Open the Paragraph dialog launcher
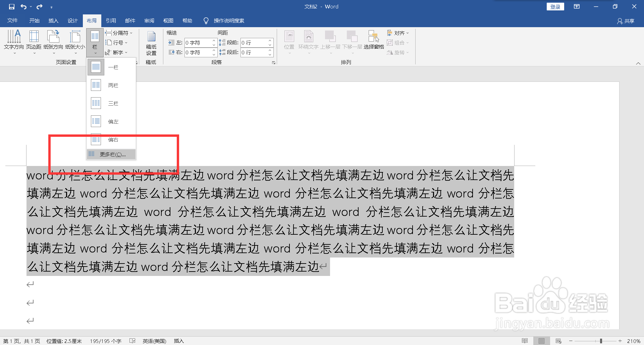The image size is (644, 345). coord(274,63)
